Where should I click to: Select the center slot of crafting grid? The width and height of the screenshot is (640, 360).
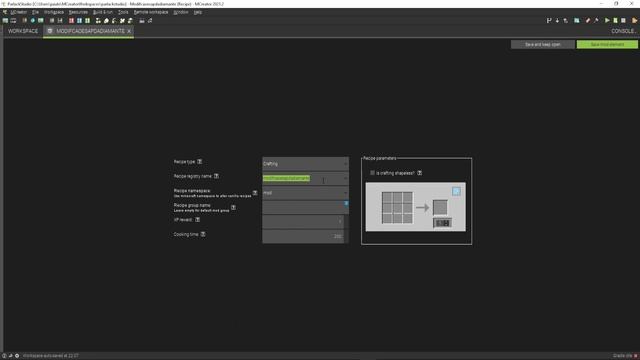tap(397, 208)
